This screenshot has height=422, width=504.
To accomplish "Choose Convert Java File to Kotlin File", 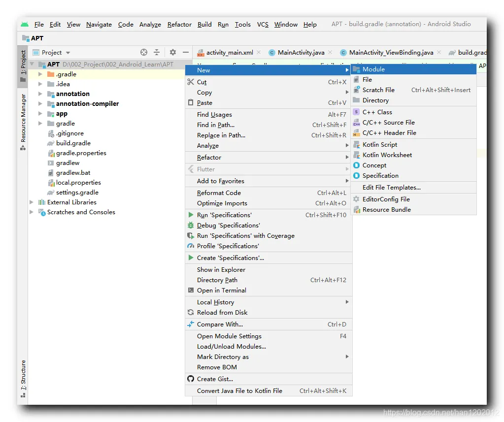I will (x=269, y=390).
